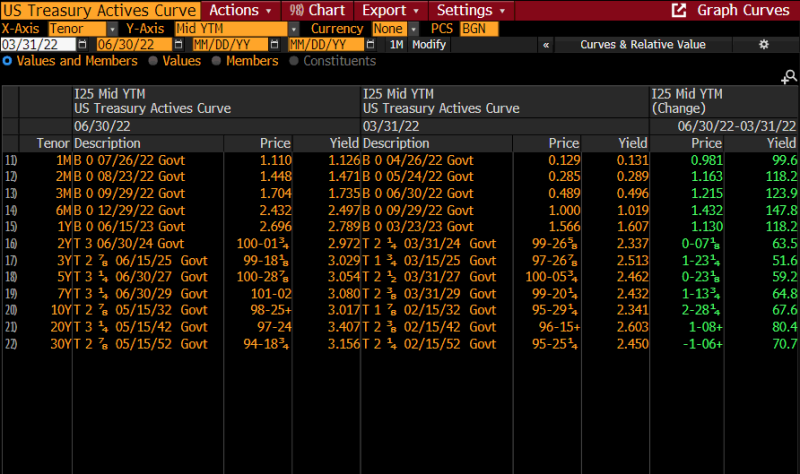Open the calendar picker beside 06/30/22 date
Screen dimensions: 800x474
pyautogui.click(x=178, y=45)
